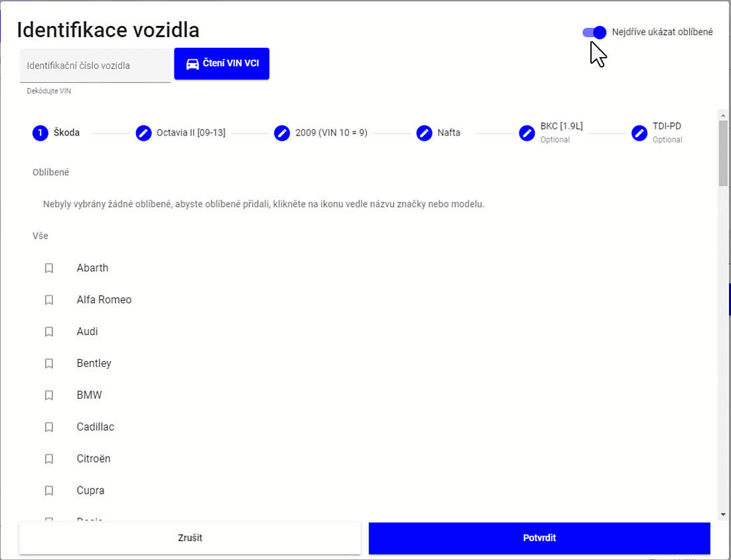Select Alfa Romeo from the list
Image resolution: width=731 pixels, height=560 pixels.
point(104,300)
